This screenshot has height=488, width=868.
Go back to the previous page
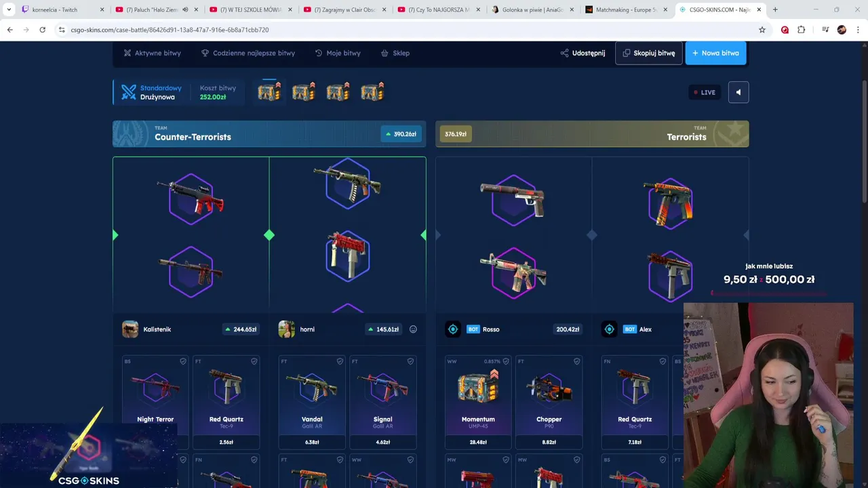[x=9, y=30]
